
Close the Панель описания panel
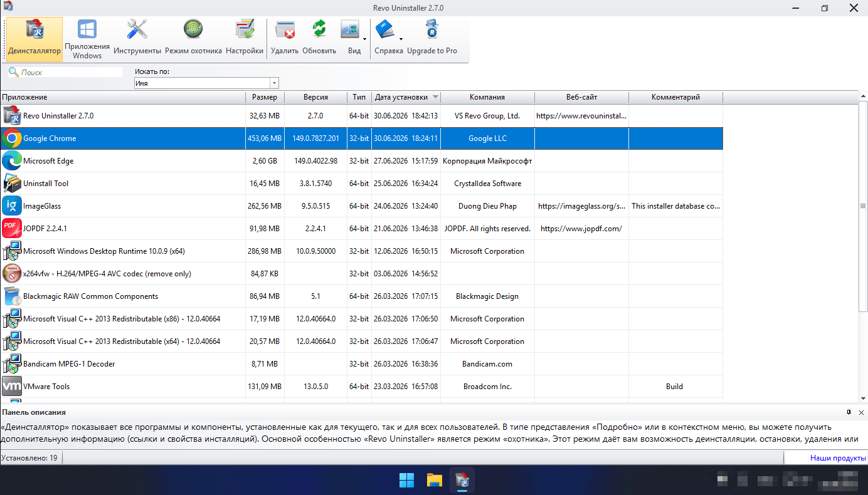point(861,412)
